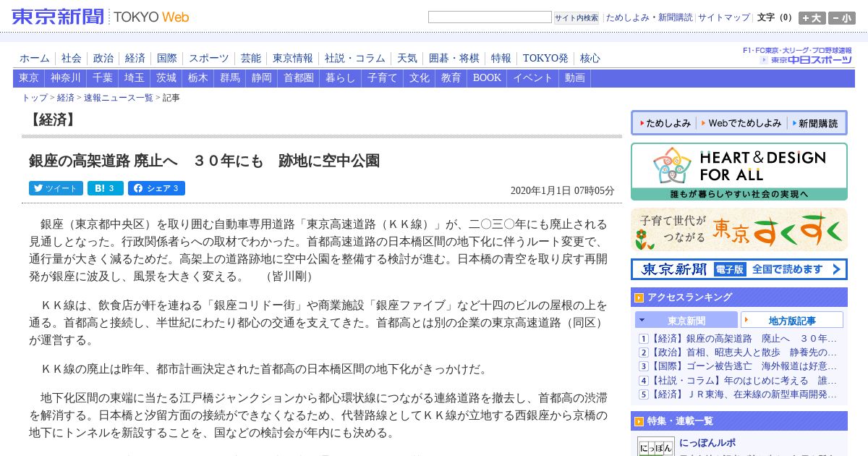Select the 教育 tab
The height and width of the screenshot is (456, 868).
pos(451,78)
